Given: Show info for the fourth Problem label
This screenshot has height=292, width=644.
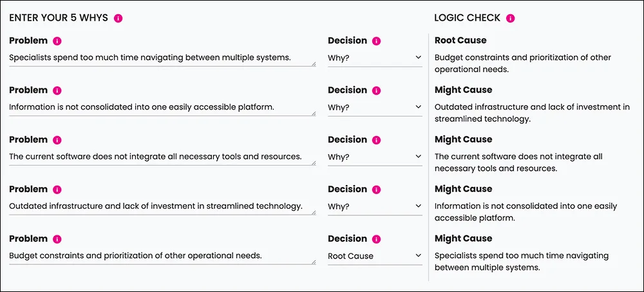Looking at the screenshot, I should [x=57, y=190].
